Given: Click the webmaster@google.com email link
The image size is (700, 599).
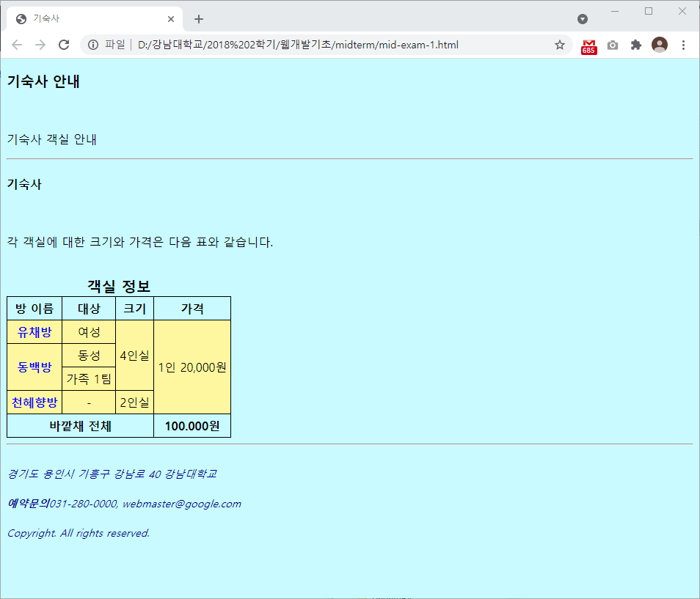Looking at the screenshot, I should point(183,504).
